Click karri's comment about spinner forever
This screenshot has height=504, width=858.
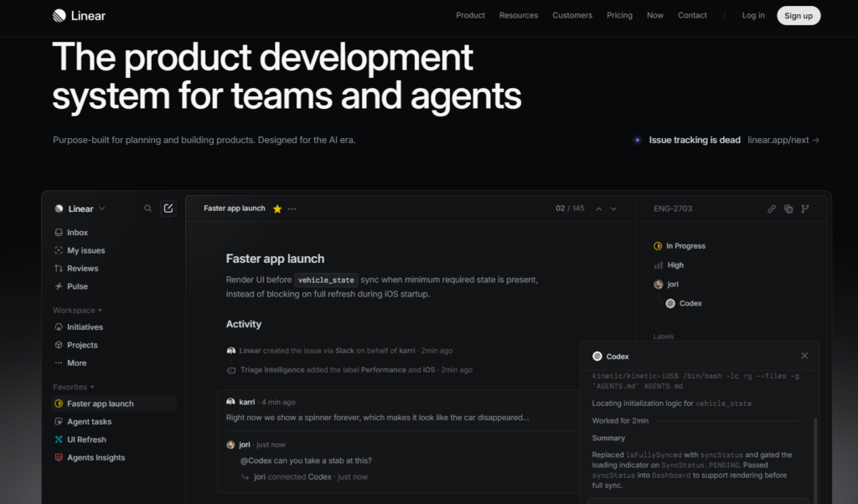coord(378,418)
